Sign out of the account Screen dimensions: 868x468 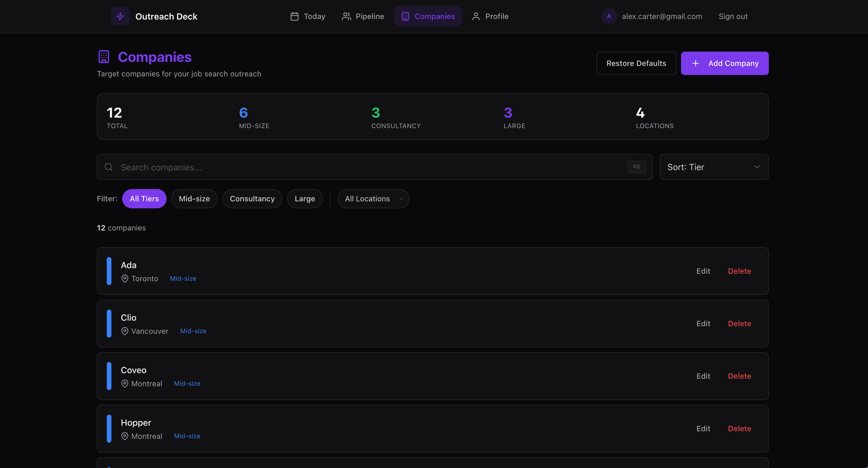(733, 16)
